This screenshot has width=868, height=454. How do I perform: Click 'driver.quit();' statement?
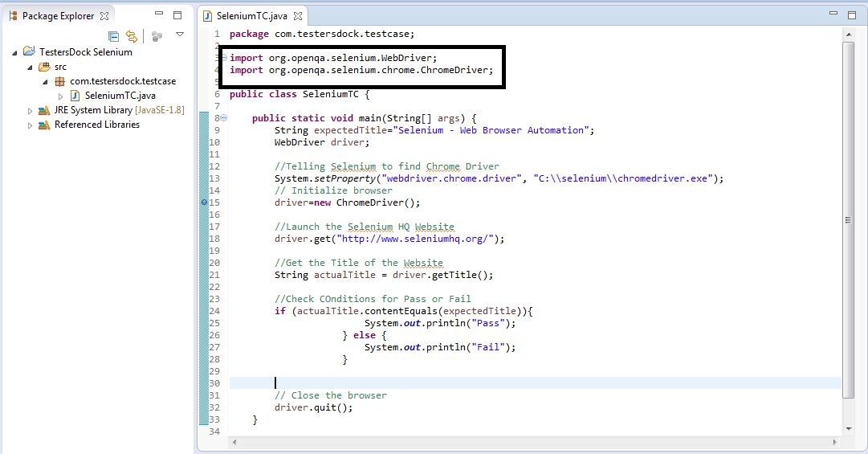tap(313, 407)
